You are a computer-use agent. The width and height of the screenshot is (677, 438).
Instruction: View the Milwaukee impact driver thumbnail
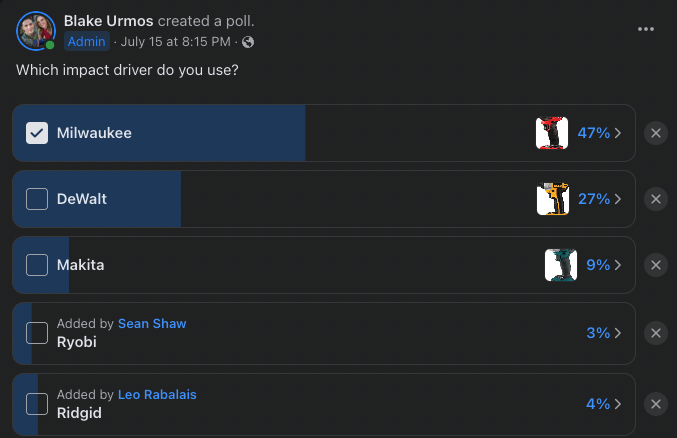[552, 133]
